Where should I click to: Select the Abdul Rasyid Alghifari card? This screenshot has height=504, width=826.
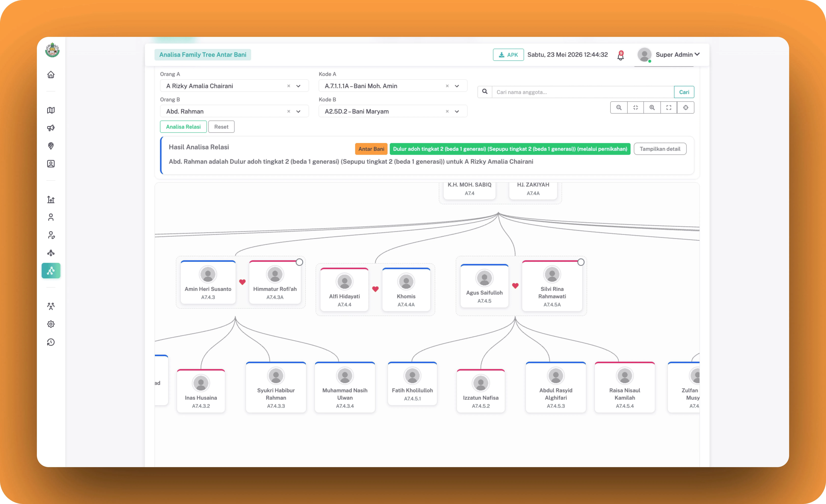556,387
